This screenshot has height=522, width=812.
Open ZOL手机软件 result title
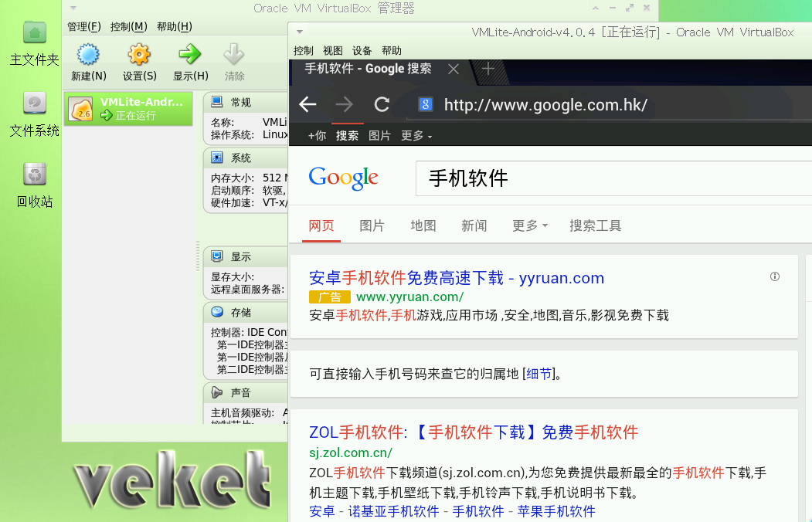point(474,432)
